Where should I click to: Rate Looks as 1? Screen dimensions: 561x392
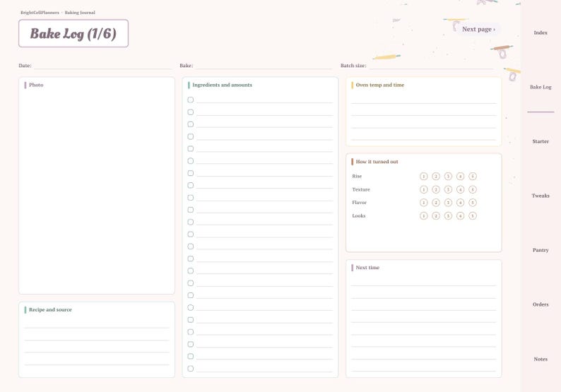click(424, 215)
